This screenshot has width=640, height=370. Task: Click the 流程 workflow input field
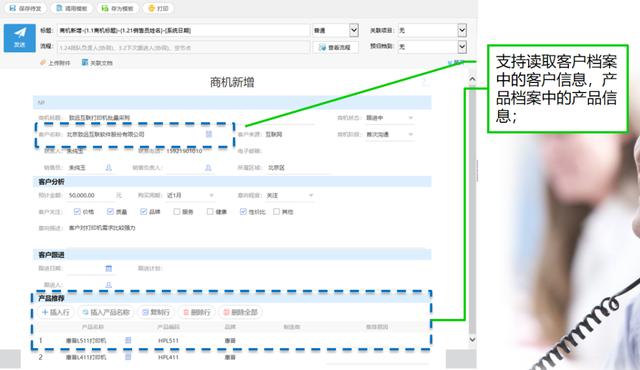[183, 47]
